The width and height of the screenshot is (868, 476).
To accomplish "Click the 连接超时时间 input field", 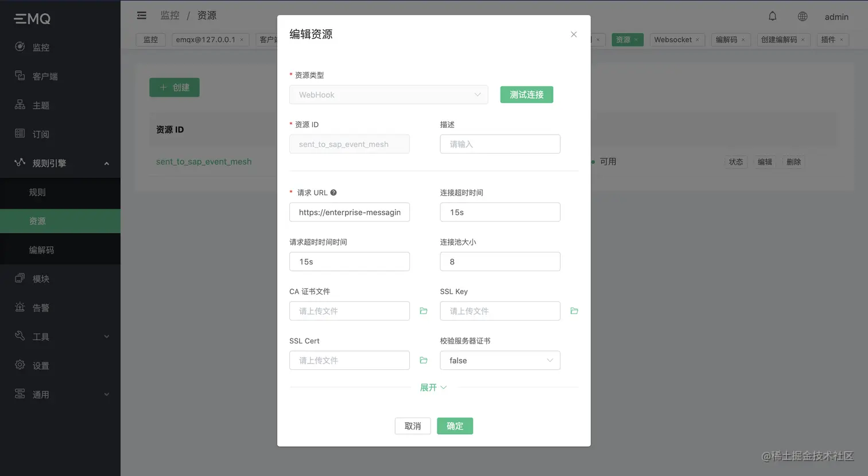I will tap(500, 212).
